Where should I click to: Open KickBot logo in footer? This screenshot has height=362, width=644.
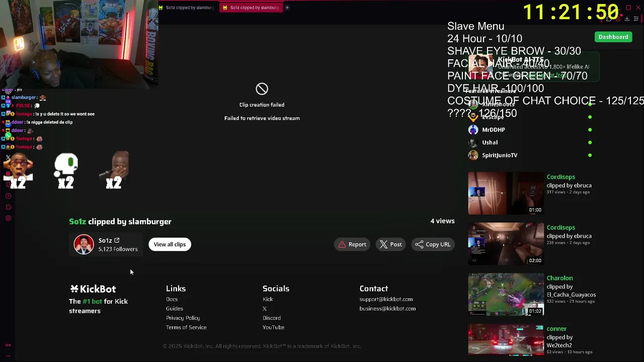click(93, 289)
